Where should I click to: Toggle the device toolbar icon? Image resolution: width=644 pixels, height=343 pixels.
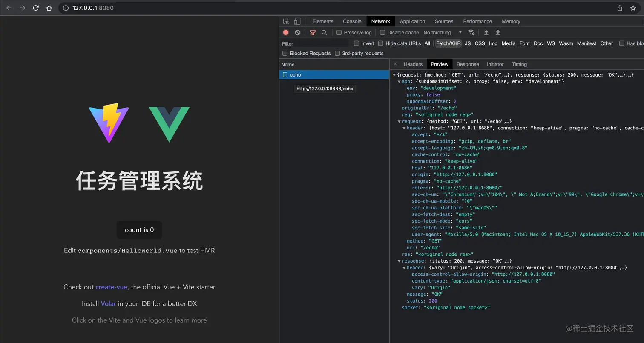297,21
